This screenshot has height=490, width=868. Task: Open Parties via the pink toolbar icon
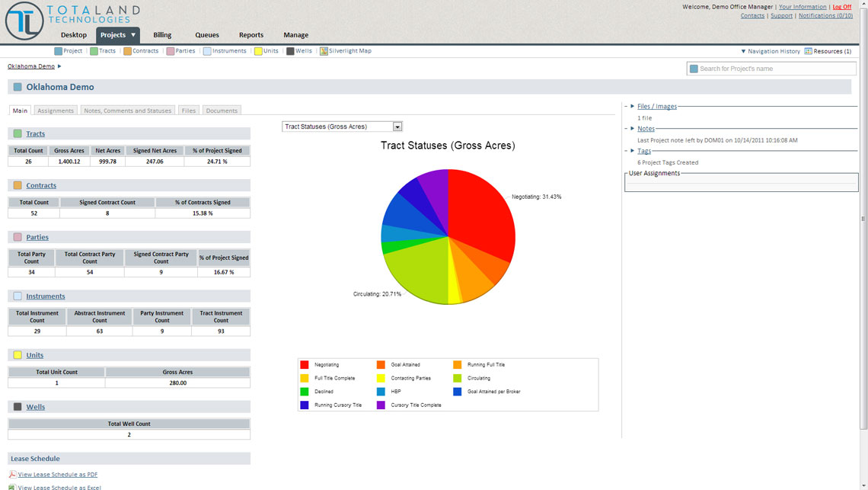(x=171, y=51)
